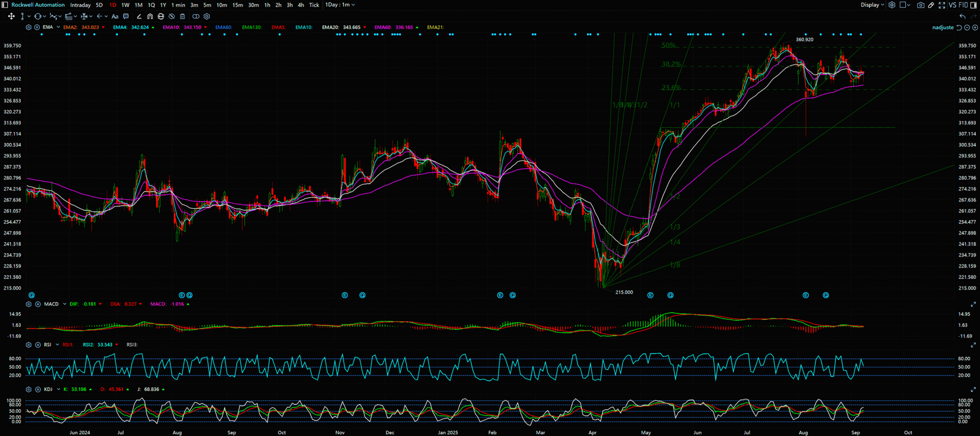Click the undo arrow icon

[962, 17]
